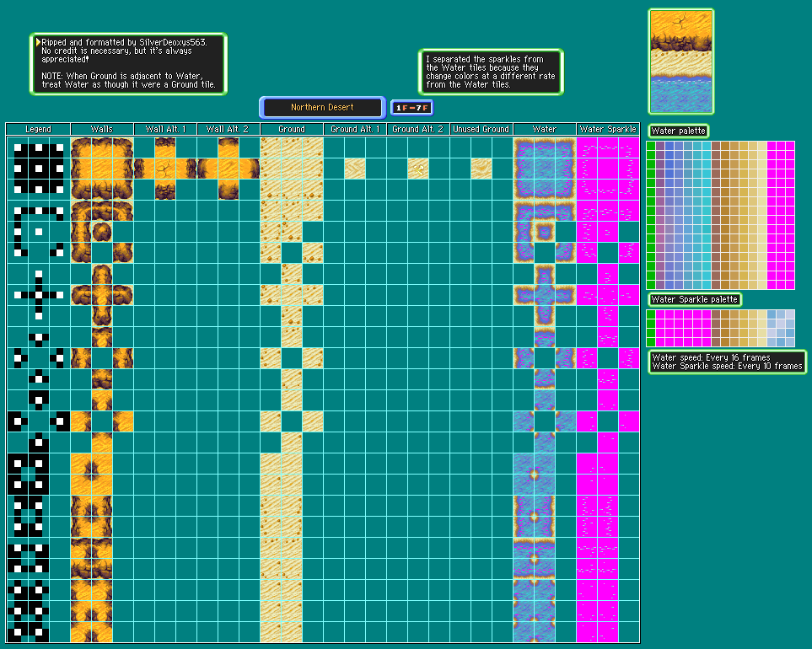Screen dimensions: 812x649
Task: Click the top tile of Wall Alt. 1 cross
Action: pyautogui.click(x=165, y=147)
